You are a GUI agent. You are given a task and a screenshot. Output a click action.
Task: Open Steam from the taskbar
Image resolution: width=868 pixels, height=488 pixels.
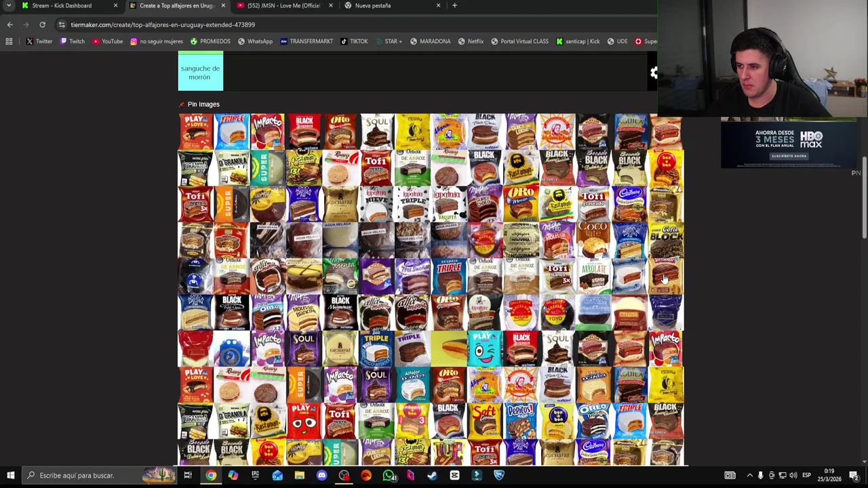tap(432, 475)
